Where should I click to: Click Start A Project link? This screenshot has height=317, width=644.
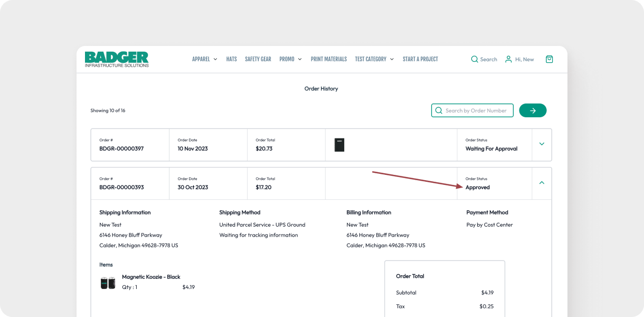(x=420, y=59)
